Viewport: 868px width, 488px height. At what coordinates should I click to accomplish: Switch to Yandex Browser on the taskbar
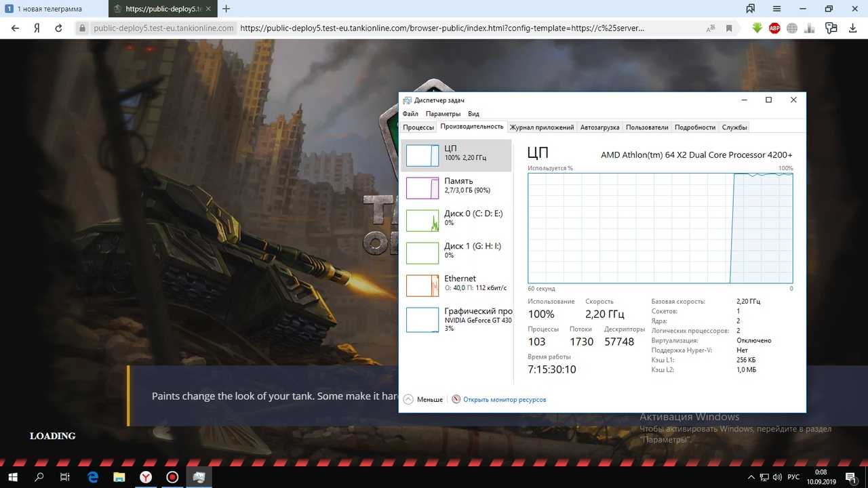pos(146,477)
